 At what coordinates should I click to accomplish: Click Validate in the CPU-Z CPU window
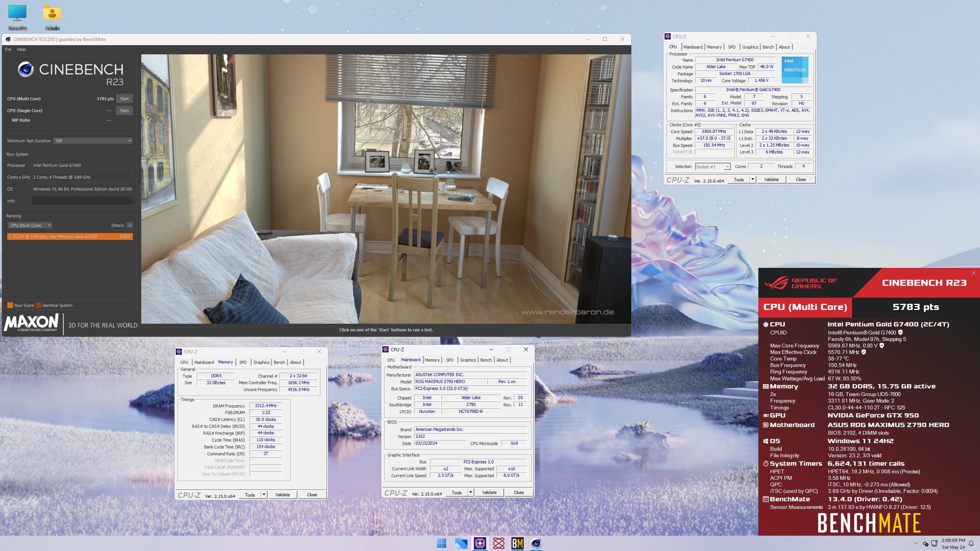pyautogui.click(x=771, y=179)
